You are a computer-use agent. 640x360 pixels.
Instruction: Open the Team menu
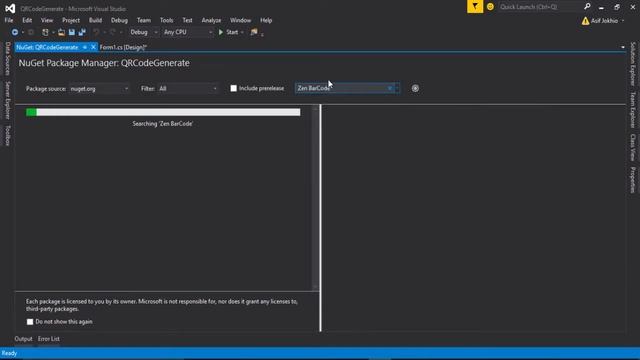[x=144, y=20]
